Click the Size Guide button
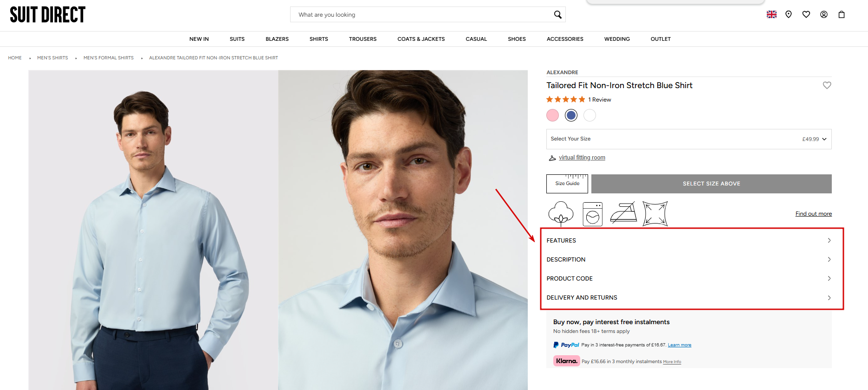This screenshot has width=868, height=390. 567,184
